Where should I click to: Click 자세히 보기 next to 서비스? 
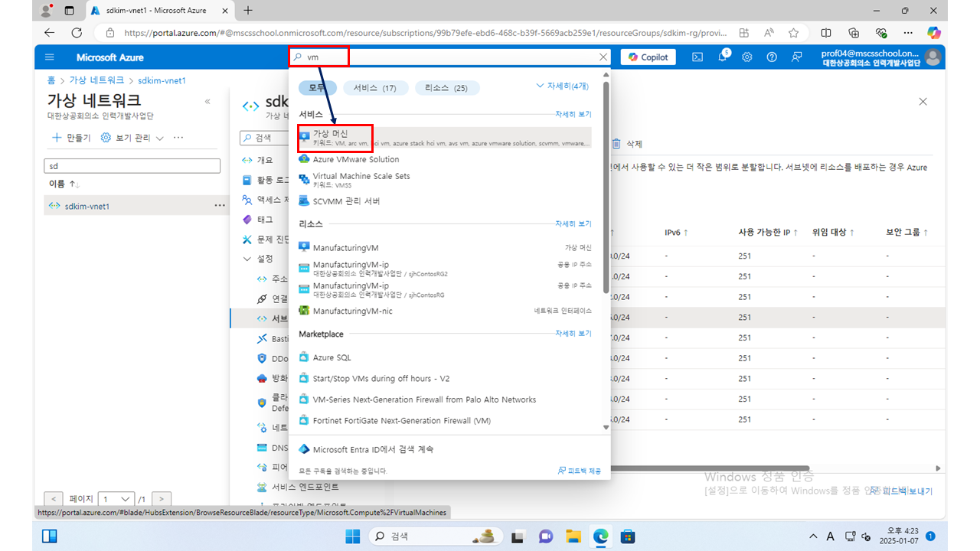(573, 114)
